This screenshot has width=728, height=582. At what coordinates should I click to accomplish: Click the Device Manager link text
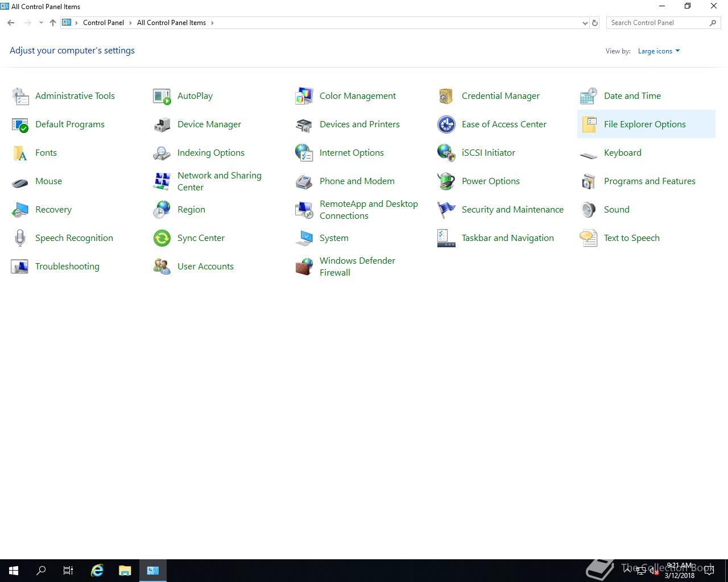coord(209,124)
